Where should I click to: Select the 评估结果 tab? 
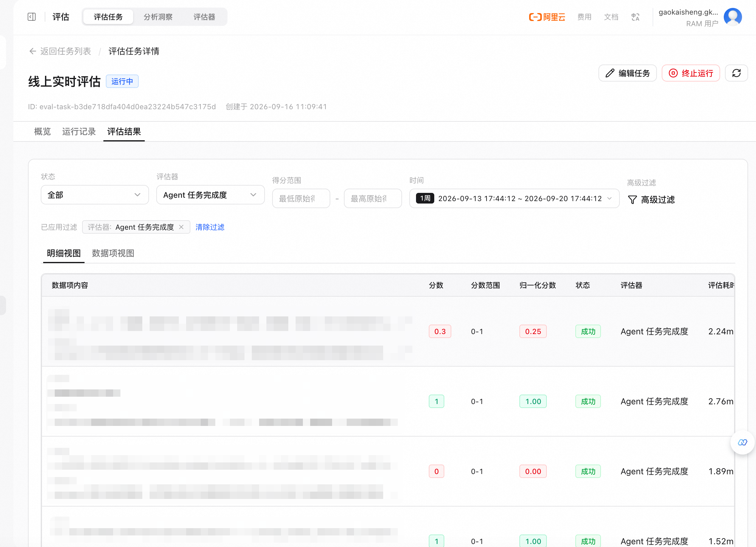click(x=124, y=131)
